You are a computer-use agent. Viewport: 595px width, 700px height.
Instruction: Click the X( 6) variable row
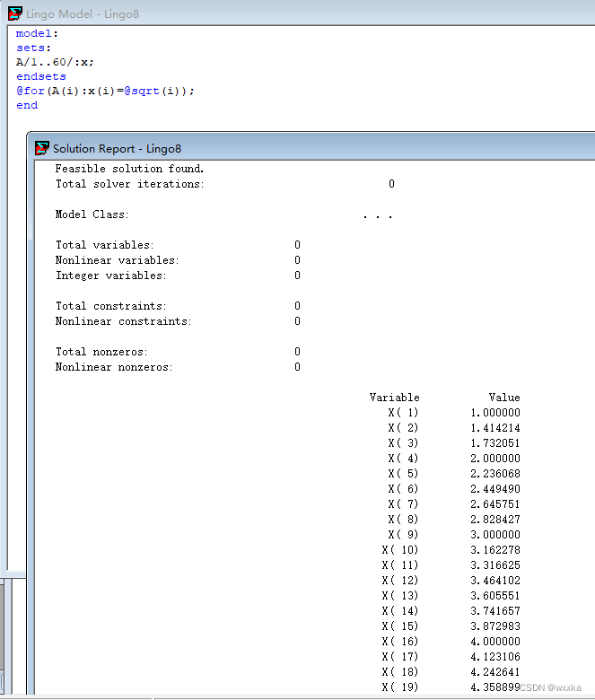(x=454, y=489)
